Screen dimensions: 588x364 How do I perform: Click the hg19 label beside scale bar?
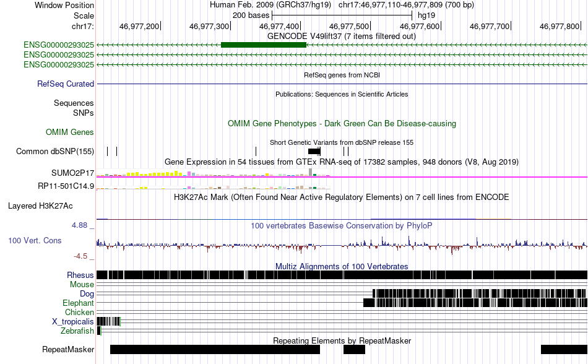[426, 15]
